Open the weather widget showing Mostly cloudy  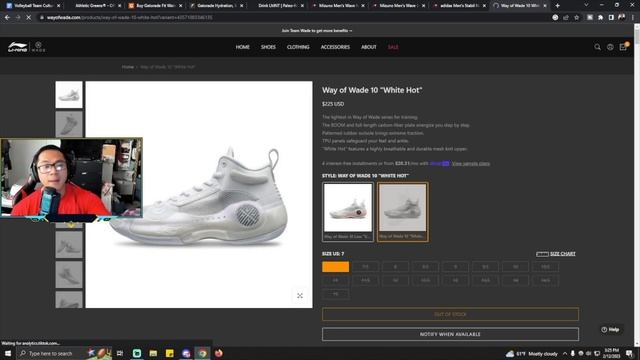click(532, 353)
